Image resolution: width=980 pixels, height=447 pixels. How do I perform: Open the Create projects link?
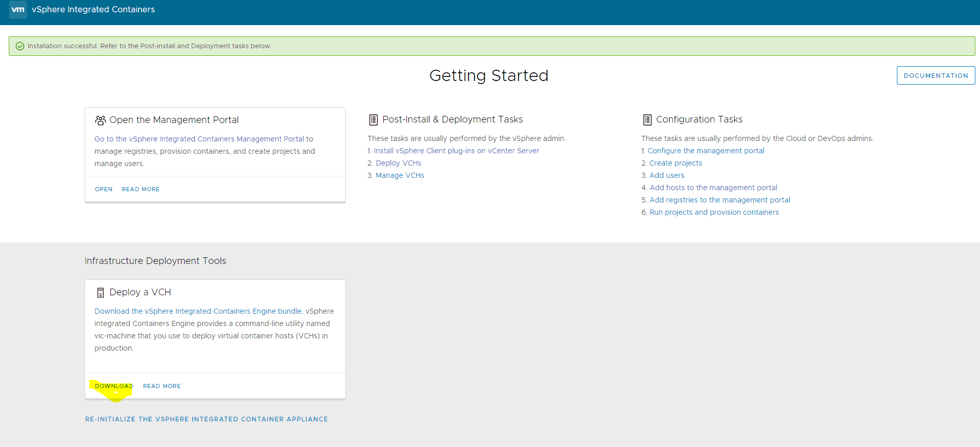tap(675, 163)
